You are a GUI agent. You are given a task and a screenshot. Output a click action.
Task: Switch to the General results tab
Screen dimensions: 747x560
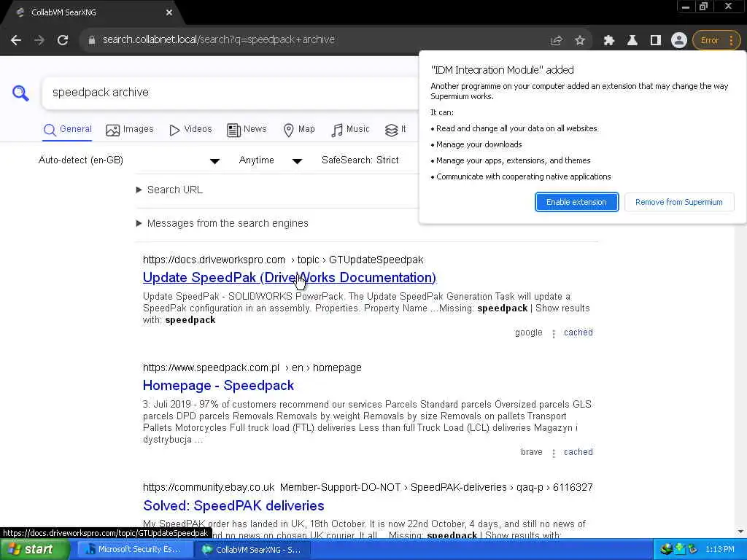coord(67,130)
